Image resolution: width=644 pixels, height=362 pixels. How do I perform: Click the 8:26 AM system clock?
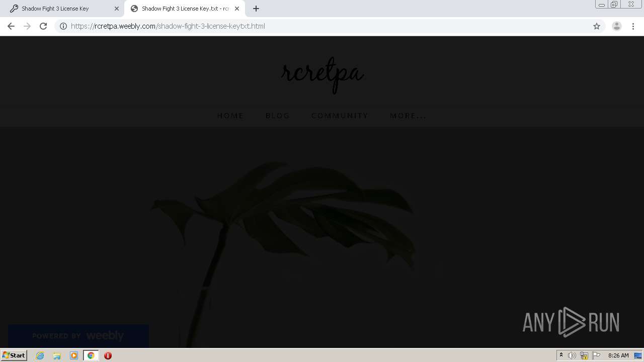click(x=618, y=355)
